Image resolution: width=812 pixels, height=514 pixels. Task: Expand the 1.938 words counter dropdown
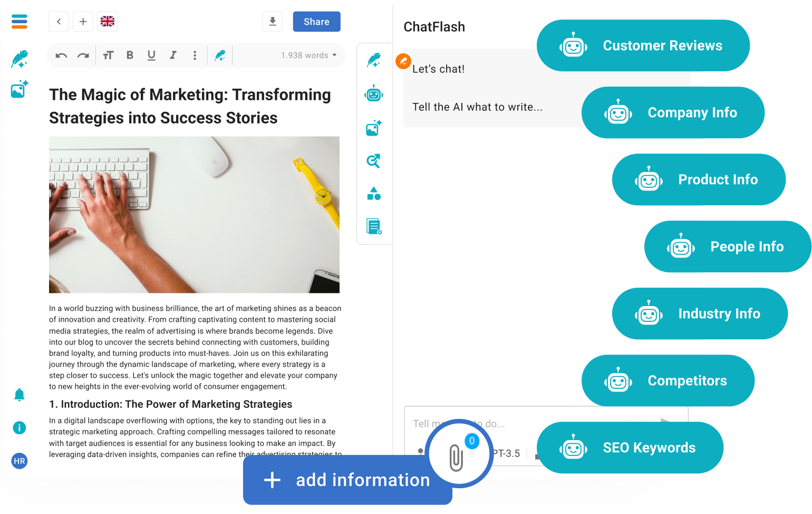pyautogui.click(x=307, y=55)
